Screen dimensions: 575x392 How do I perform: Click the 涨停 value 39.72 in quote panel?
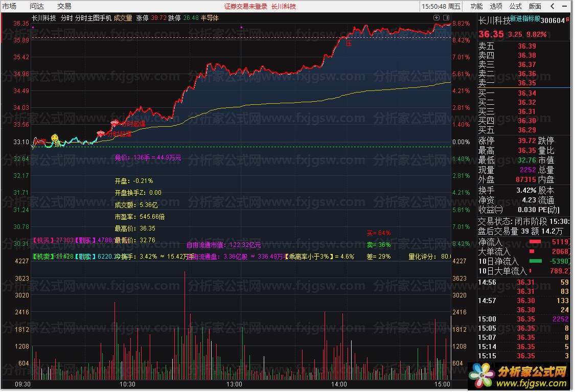click(526, 141)
